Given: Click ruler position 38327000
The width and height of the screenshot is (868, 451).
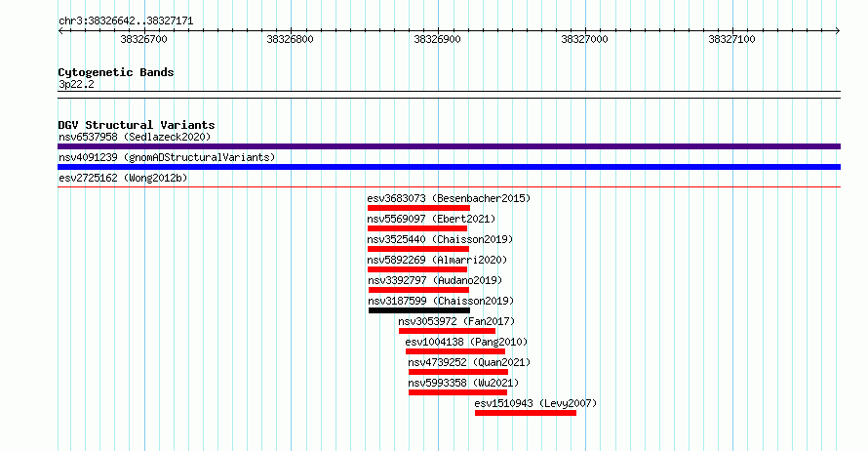Looking at the screenshot, I should tap(584, 39).
